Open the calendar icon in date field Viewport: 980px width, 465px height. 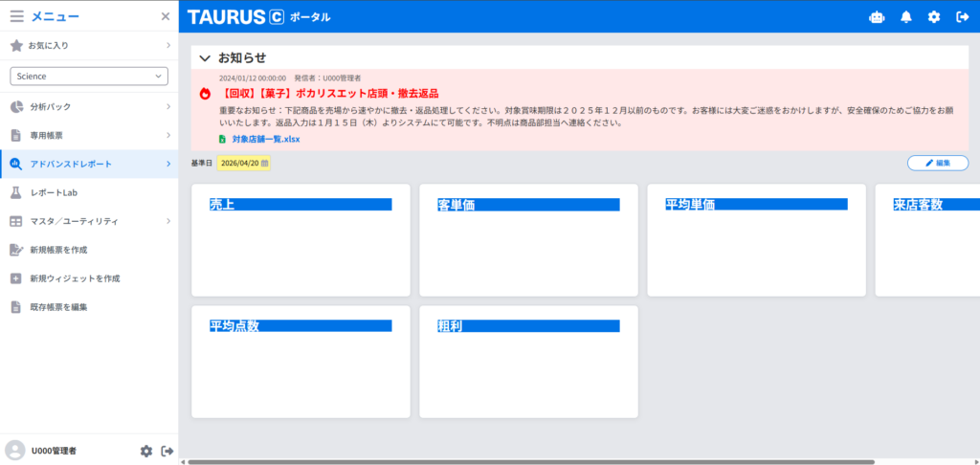(x=264, y=163)
